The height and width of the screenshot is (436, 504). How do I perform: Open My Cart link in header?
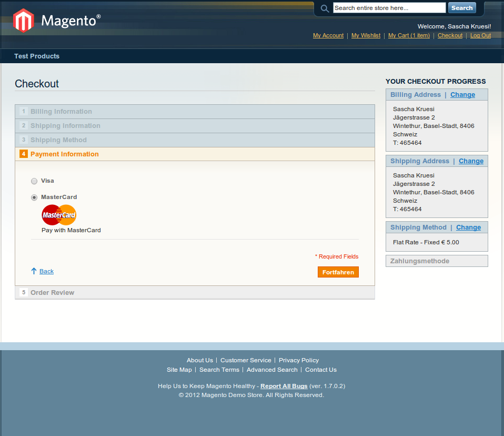click(x=409, y=36)
